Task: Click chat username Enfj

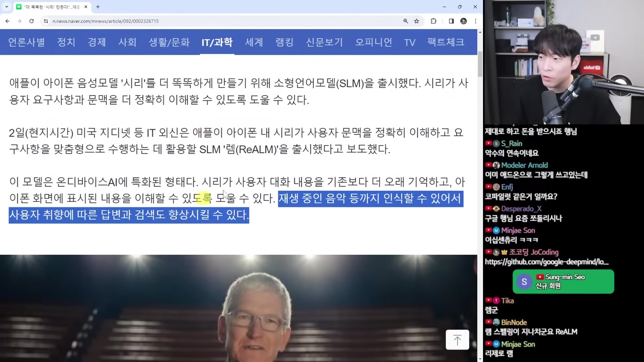Action: click(507, 187)
